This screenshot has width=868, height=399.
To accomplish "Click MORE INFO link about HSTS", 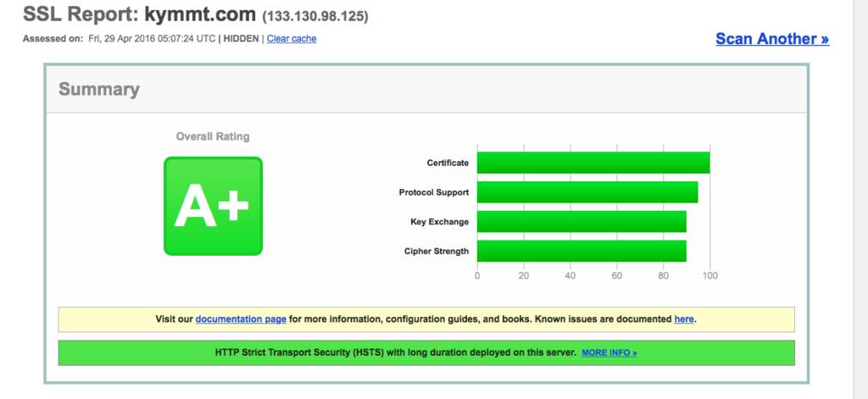I will tap(609, 353).
